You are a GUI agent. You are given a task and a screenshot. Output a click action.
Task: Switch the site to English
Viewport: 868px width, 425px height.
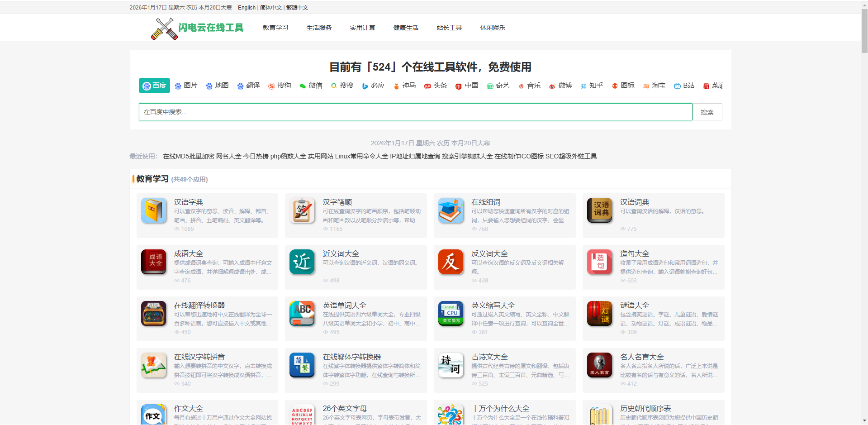(x=246, y=7)
